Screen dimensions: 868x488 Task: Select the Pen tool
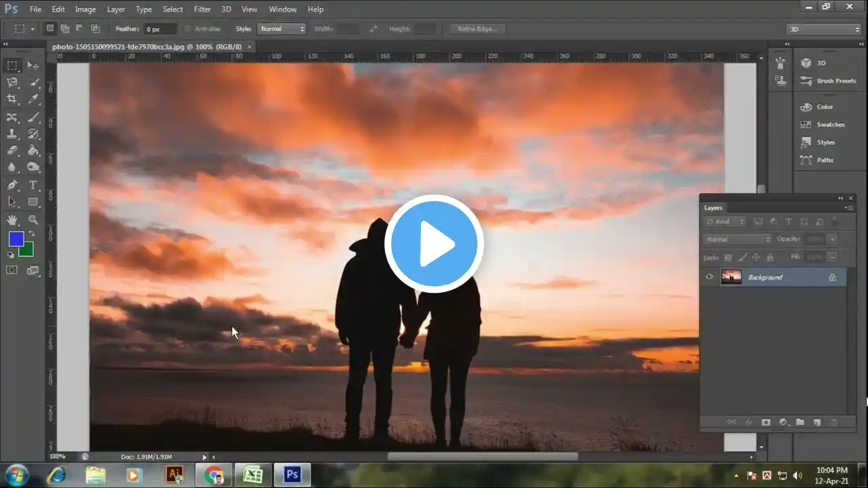point(12,185)
